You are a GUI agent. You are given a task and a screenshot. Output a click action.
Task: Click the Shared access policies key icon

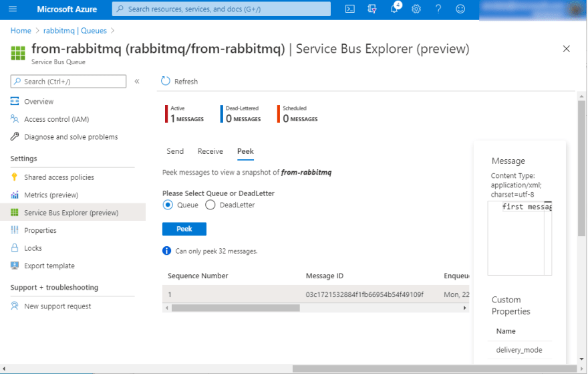tap(15, 177)
